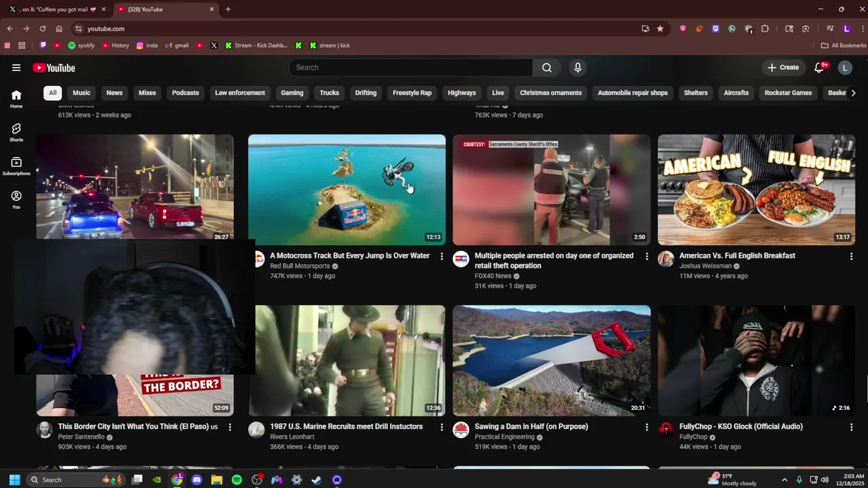
Task: Select the All category chip
Action: click(52, 93)
